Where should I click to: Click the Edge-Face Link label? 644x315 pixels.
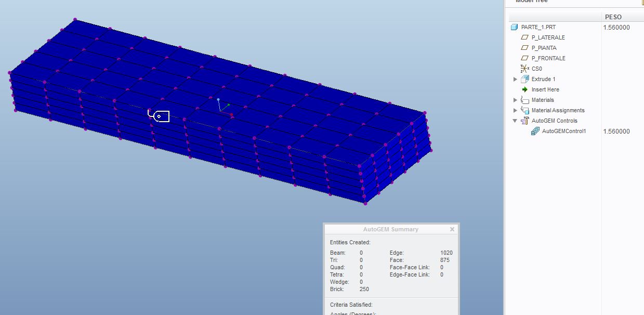point(410,274)
